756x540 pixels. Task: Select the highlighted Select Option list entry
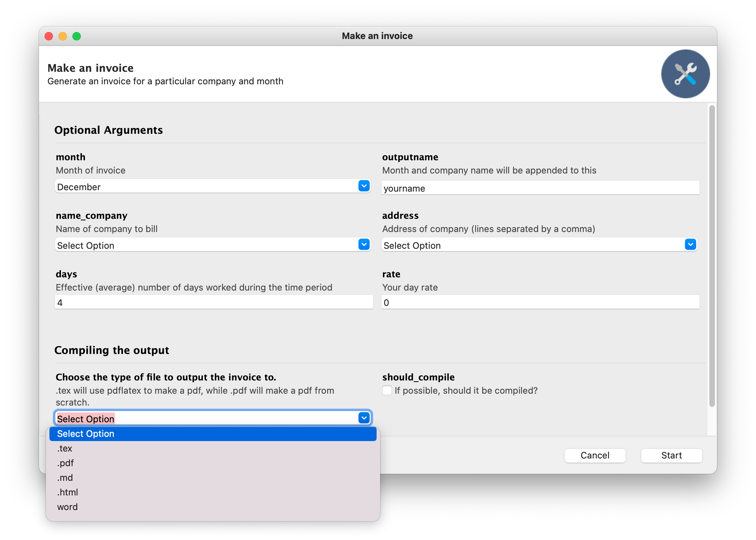[212, 434]
